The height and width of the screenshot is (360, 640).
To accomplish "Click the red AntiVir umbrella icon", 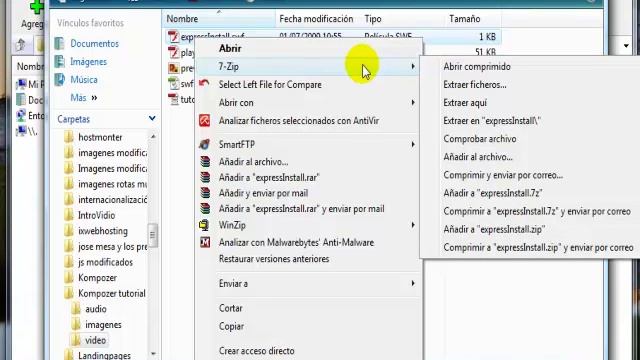I will tap(204, 120).
